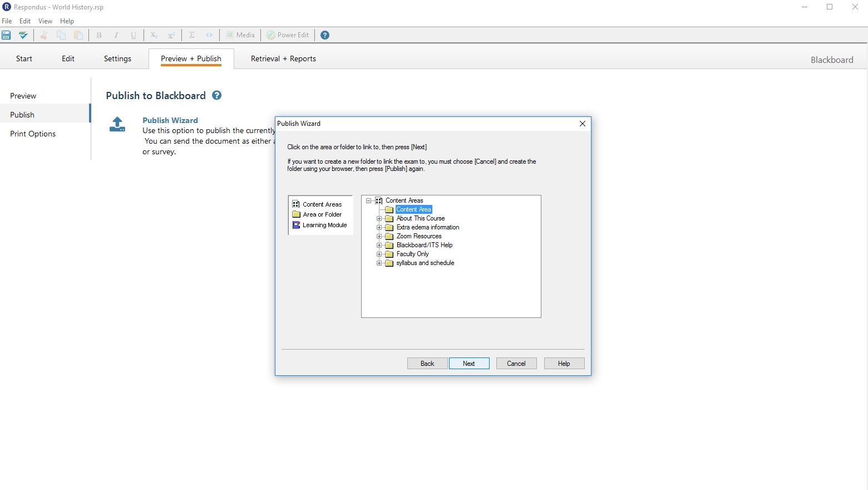This screenshot has height=490, width=868.
Task: Select the syllabus and schedule folder
Action: tap(425, 263)
